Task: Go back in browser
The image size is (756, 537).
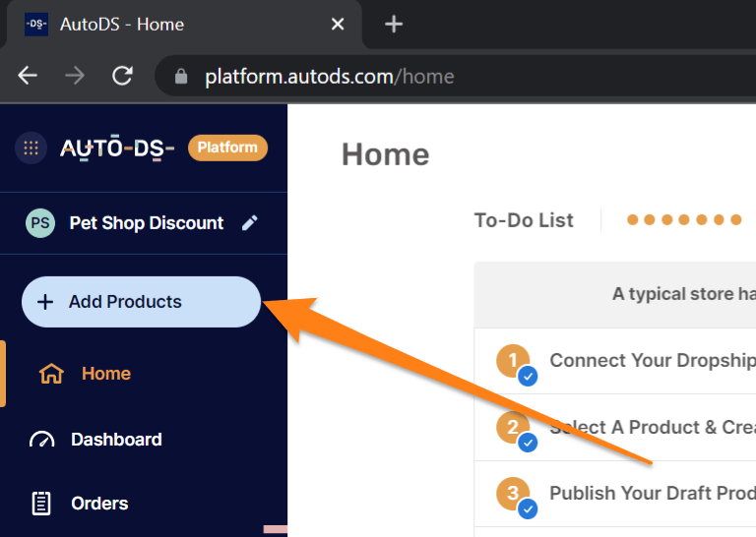Action: [x=28, y=76]
